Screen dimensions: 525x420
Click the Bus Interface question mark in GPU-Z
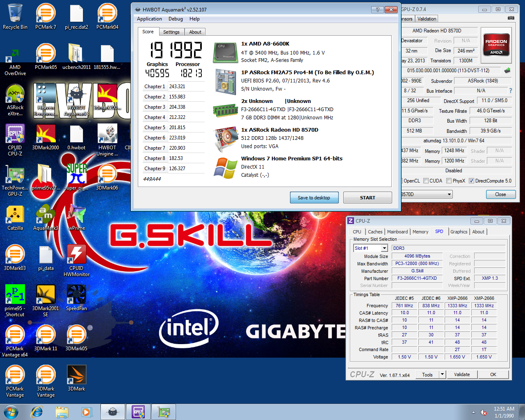click(511, 91)
